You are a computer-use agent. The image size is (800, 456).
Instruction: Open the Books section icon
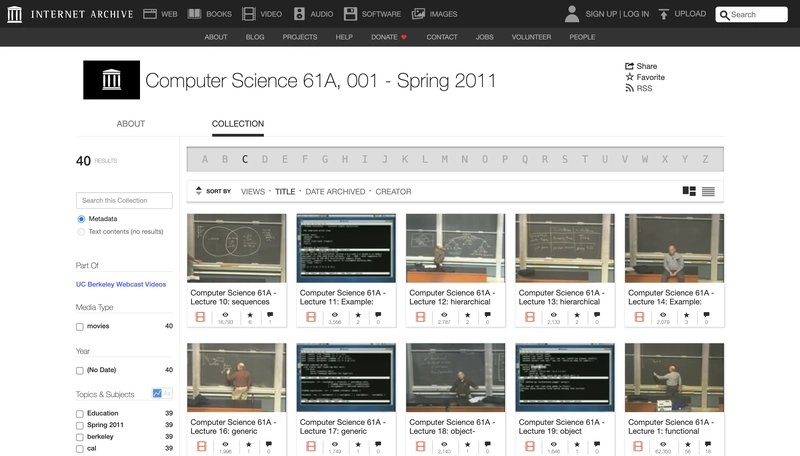pos(194,14)
